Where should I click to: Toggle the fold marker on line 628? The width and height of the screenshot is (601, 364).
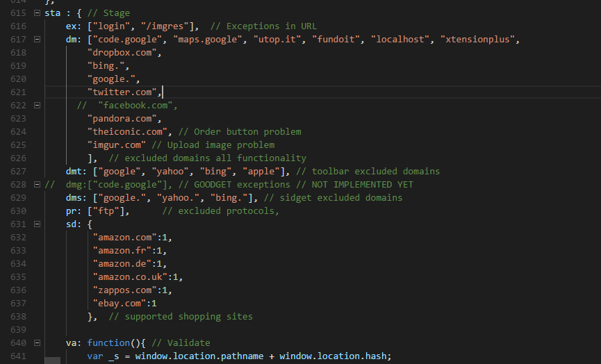point(38,185)
